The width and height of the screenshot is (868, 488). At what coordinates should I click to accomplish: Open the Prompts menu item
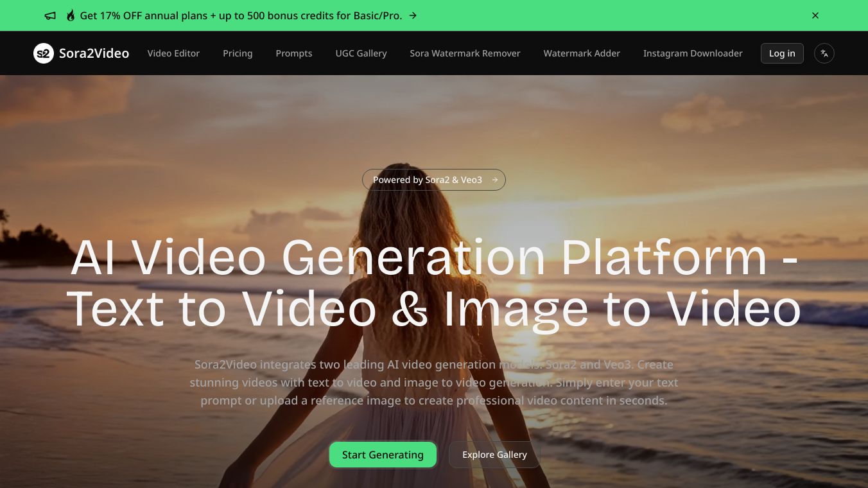coord(294,53)
